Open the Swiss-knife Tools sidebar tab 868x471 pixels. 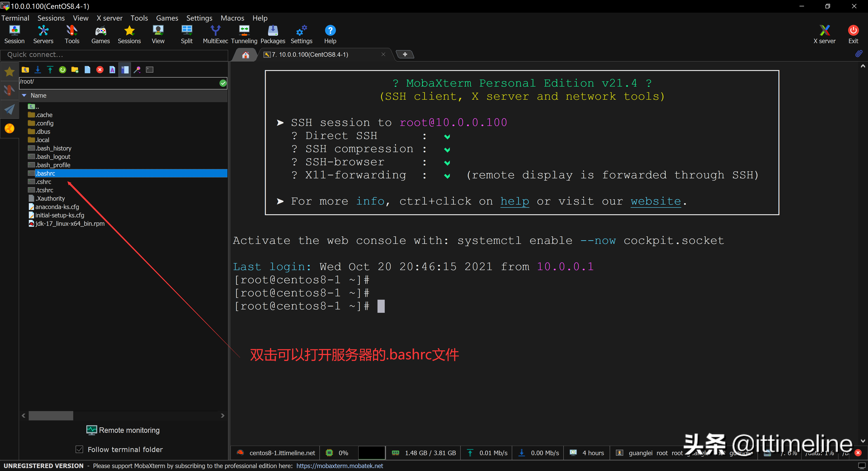tap(9, 90)
